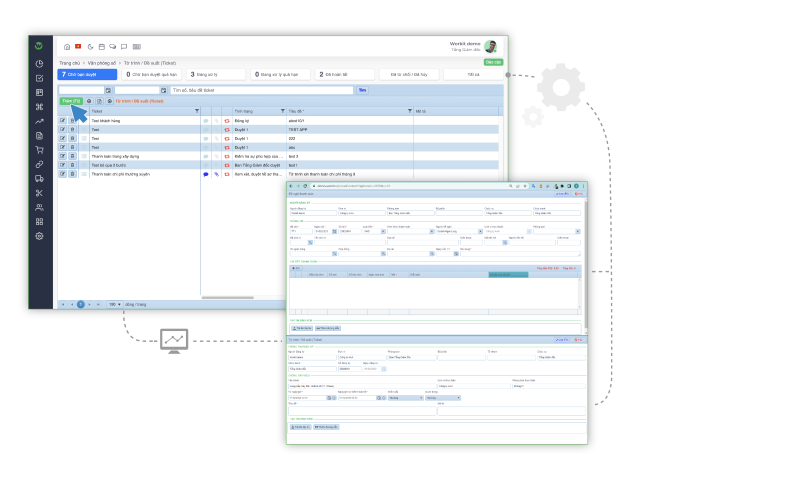The image size is (800, 502).
Task: Edit the 'Test khách hàng' ticket row
Action: point(62,120)
